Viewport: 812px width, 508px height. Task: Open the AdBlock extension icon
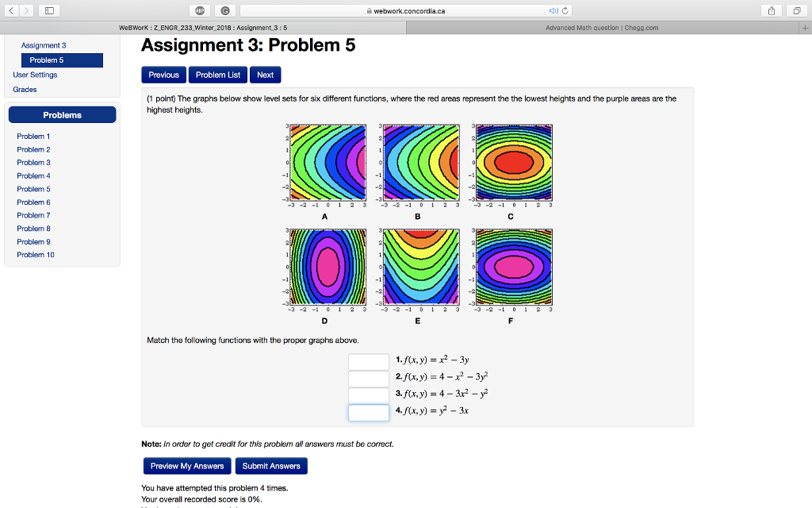[201, 10]
